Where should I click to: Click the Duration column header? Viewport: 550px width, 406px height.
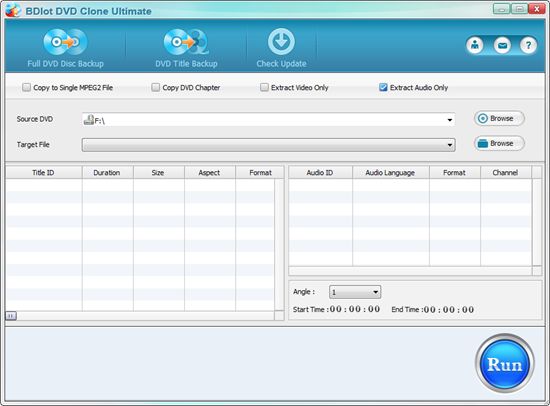[107, 173]
